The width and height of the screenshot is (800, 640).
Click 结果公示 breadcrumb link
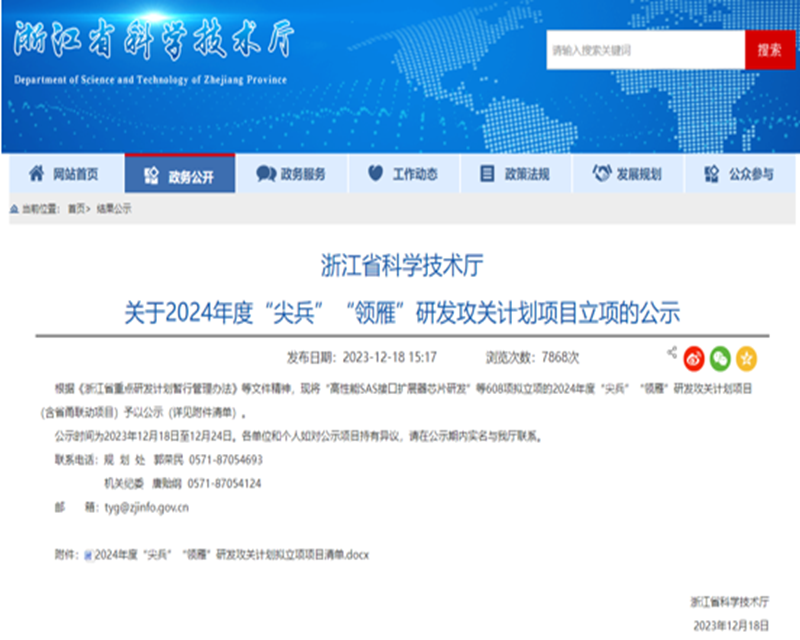coord(114,209)
